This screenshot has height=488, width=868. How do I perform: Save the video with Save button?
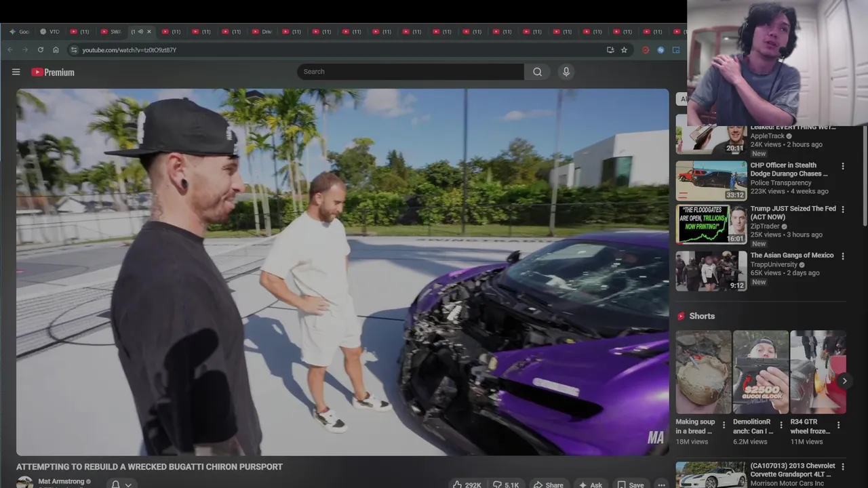(630, 485)
